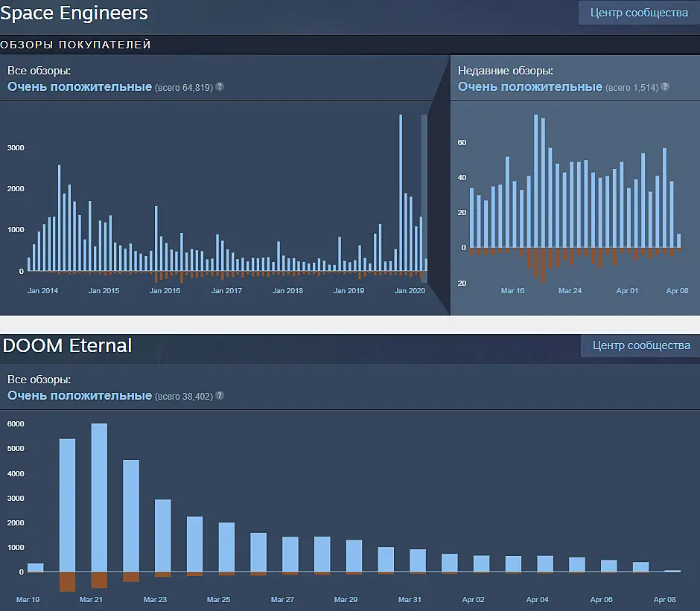The width and height of the screenshot is (700, 611).
Task: Click help icon beside all reviews 64,819
Action: tap(220, 86)
